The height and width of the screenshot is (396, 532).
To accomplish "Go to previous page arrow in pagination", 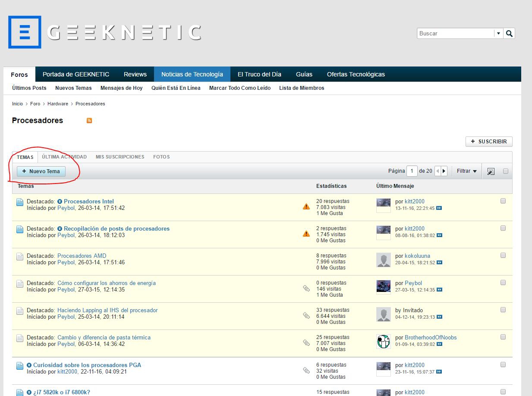I will click(438, 171).
